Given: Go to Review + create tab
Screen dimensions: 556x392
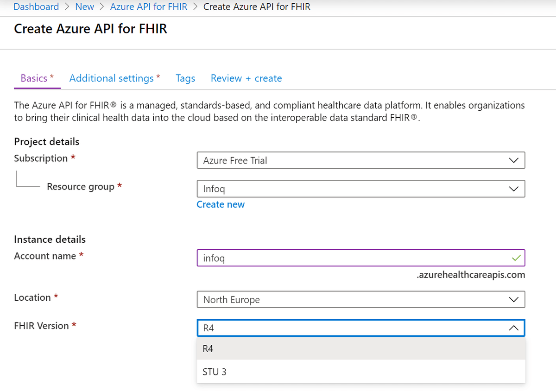Looking at the screenshot, I should tap(246, 78).
